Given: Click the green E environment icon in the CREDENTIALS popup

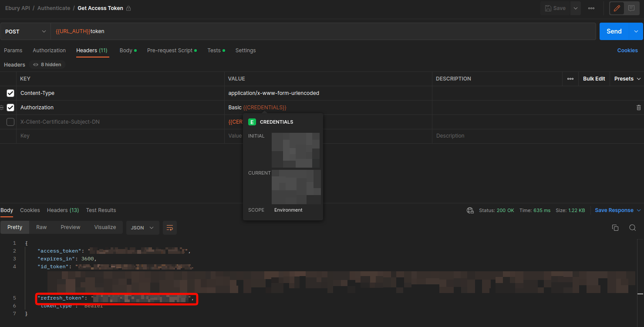Looking at the screenshot, I should click(252, 122).
